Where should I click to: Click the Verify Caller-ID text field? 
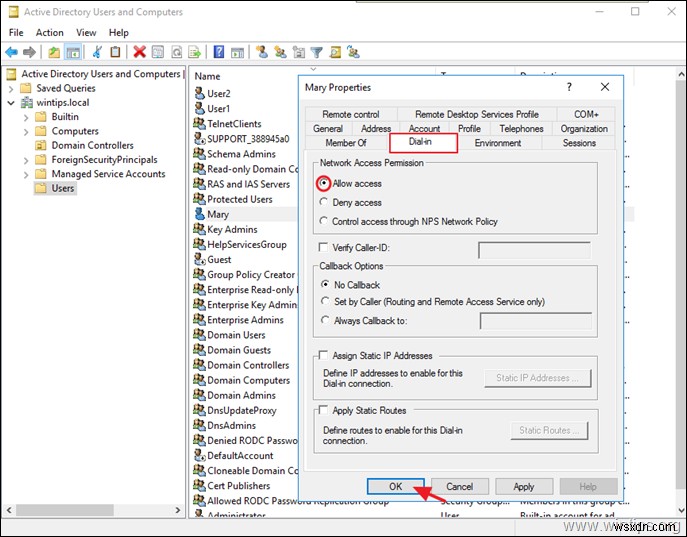pyautogui.click(x=534, y=250)
